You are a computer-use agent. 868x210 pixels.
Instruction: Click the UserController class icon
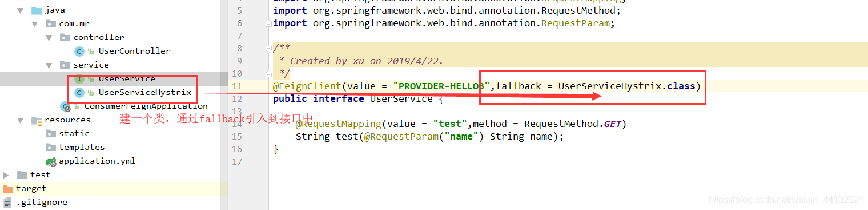tap(79, 51)
